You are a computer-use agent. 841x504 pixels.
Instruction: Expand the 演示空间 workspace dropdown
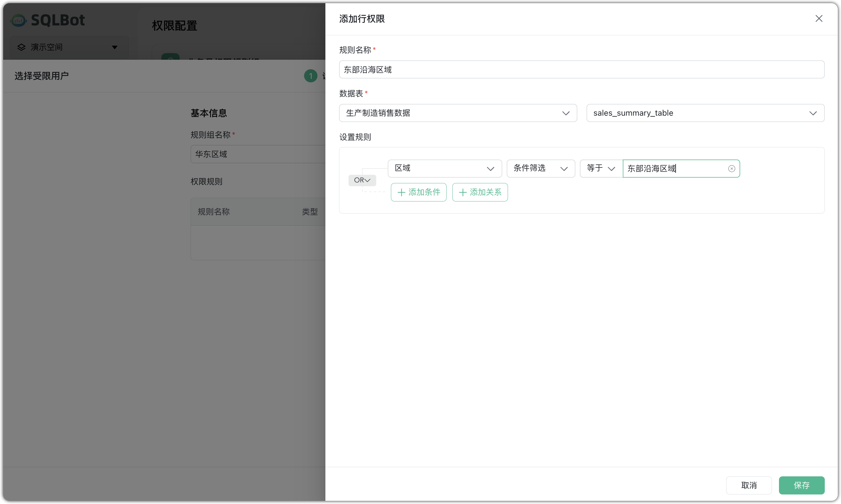(x=115, y=47)
